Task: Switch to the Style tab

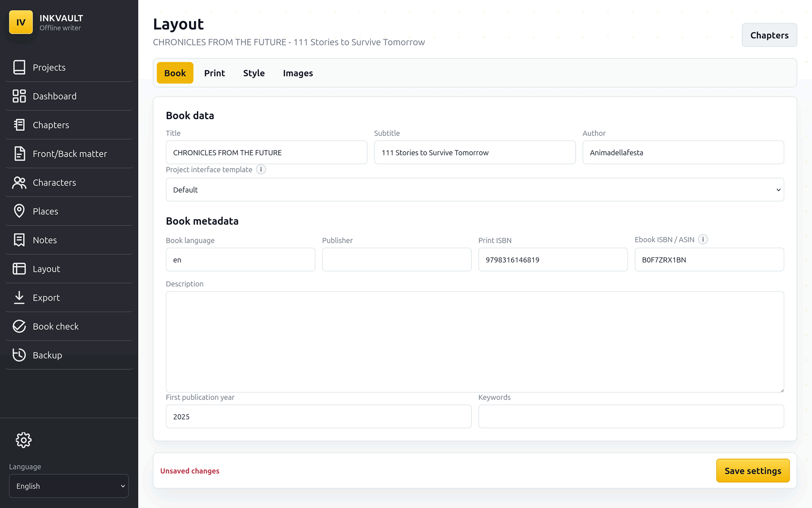Action: pyautogui.click(x=254, y=73)
